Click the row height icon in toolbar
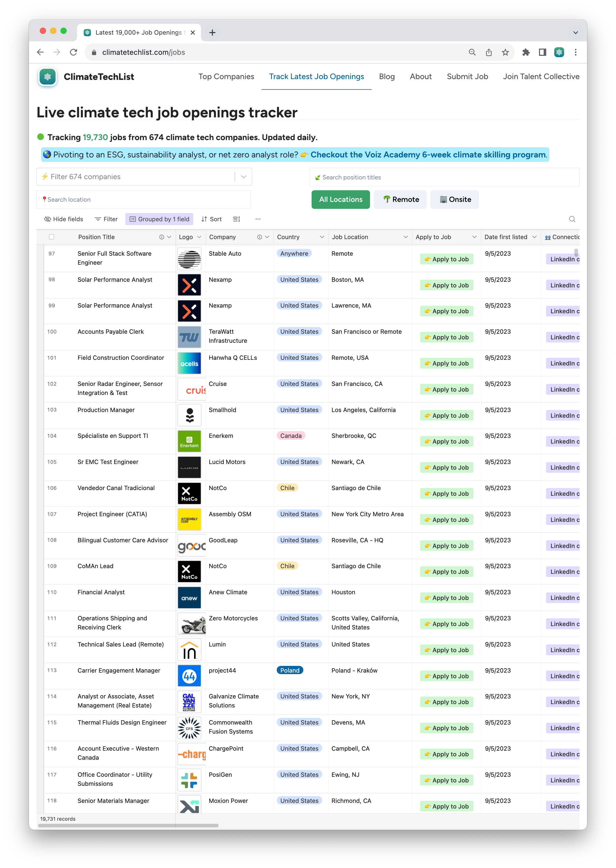Viewport: 616px width, 868px height. click(236, 219)
